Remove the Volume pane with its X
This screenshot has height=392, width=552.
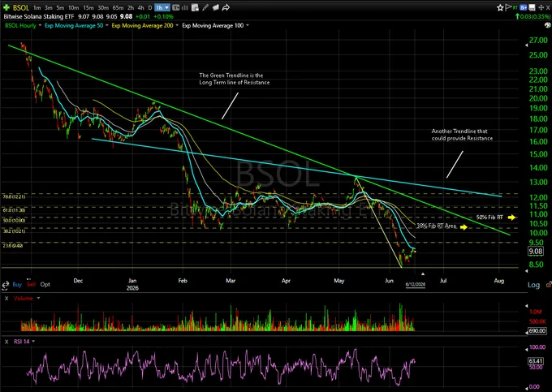pyautogui.click(x=6, y=299)
